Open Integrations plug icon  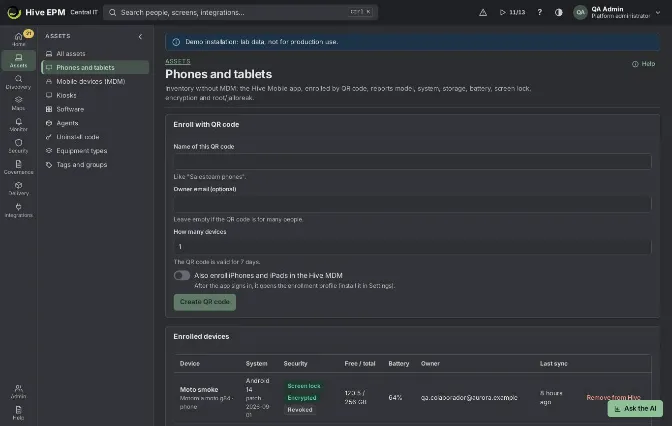[x=18, y=210]
